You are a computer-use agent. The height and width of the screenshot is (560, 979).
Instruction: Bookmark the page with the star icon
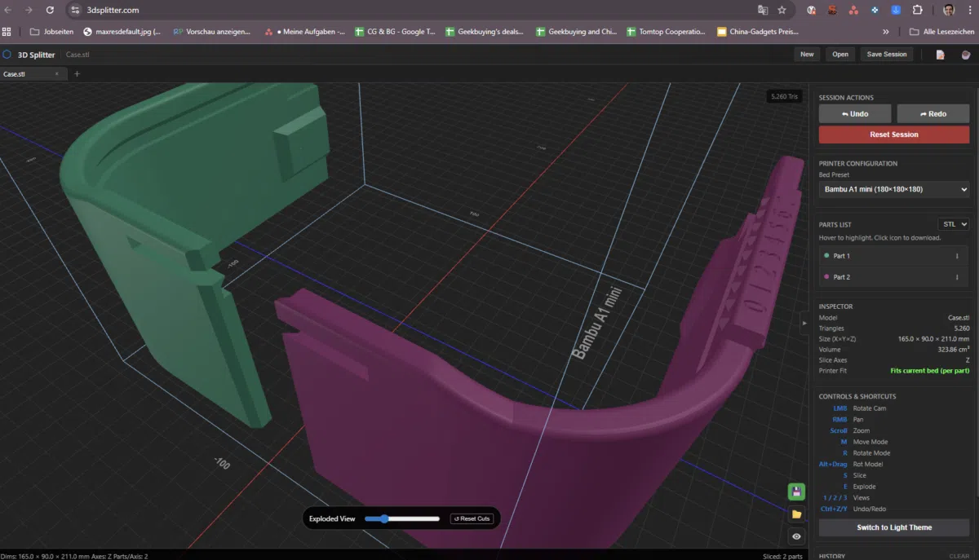pyautogui.click(x=781, y=11)
